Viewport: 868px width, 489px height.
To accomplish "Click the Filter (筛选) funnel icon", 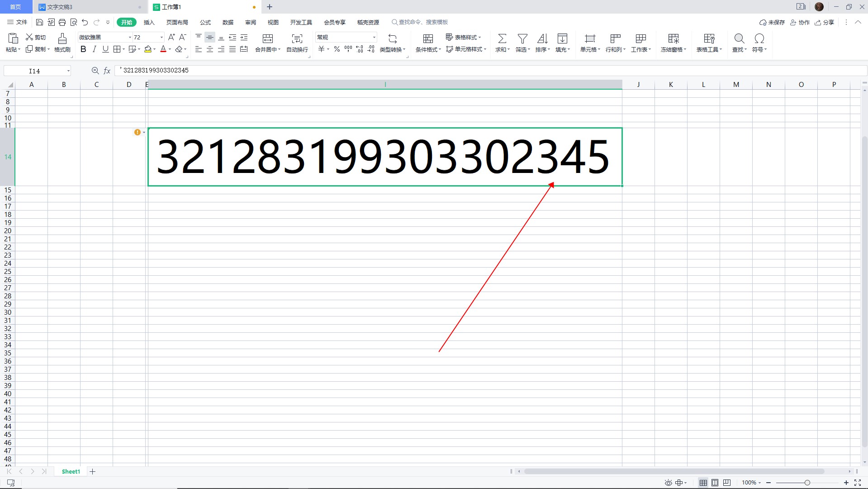I will click(522, 39).
